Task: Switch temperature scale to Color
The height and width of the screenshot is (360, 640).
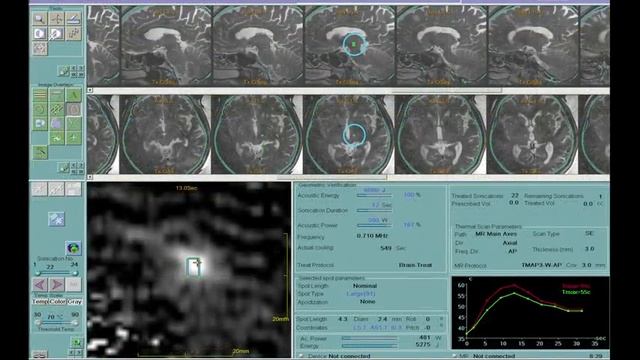Action: (x=57, y=302)
